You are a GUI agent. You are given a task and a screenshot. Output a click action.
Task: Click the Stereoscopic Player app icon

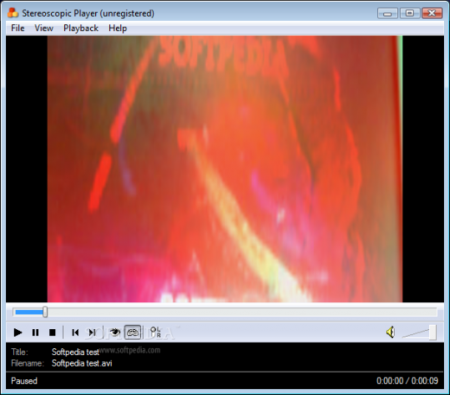point(13,13)
